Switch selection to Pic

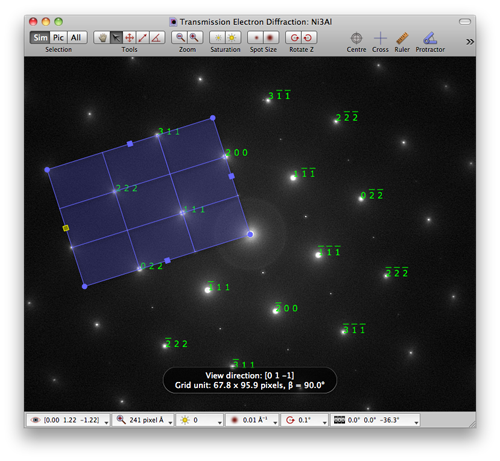pos(58,38)
